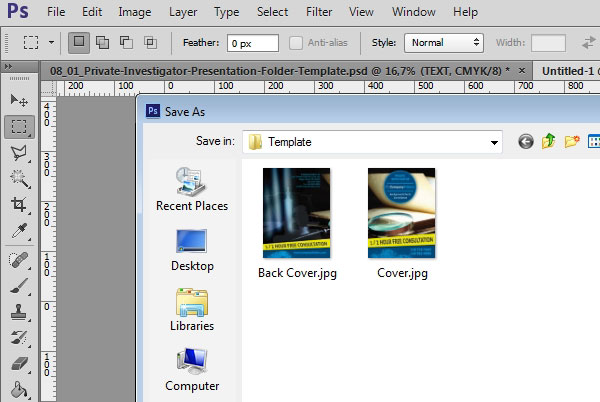Choose Subtract from selection mode
600x402 pixels.
(x=126, y=42)
